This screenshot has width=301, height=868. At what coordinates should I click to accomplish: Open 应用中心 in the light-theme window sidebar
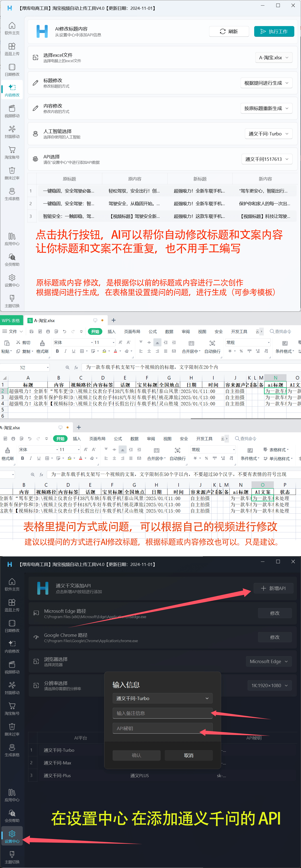point(12,239)
